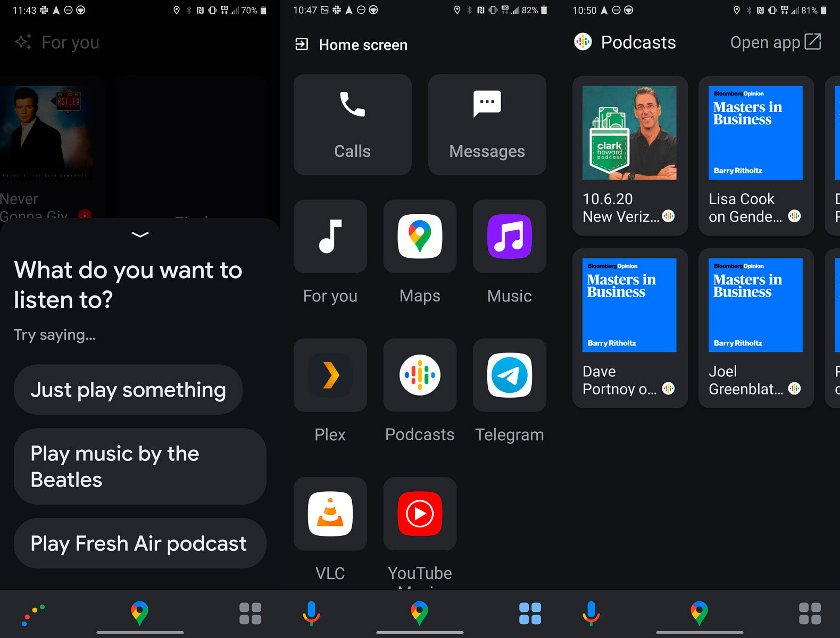Tap the "Podcasts" header title
Image resolution: width=840 pixels, height=638 pixels.
[638, 43]
